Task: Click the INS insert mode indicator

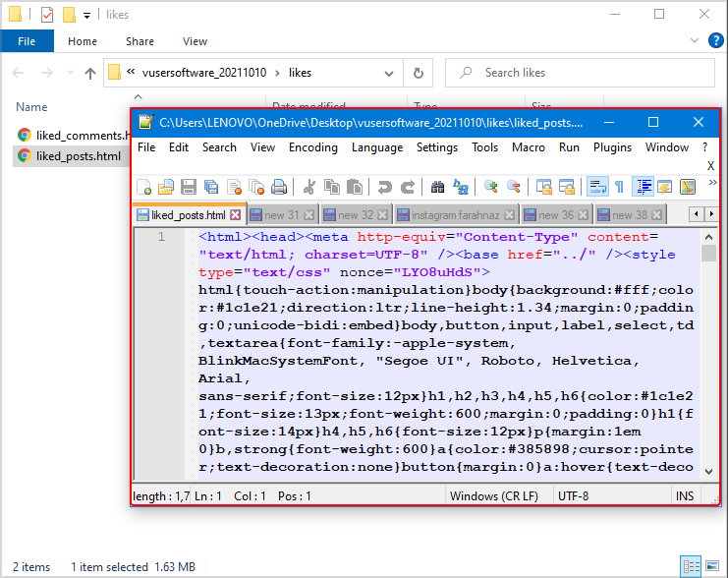Action: point(685,496)
